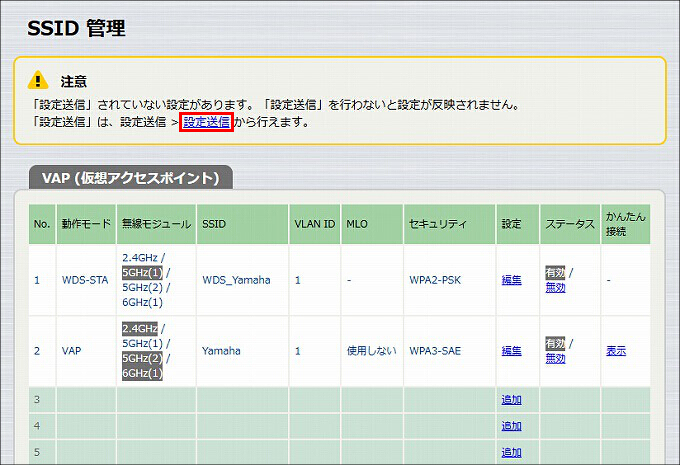Viewport: 680px width, 465px height.
Task: Click the No. column header
Action: pyautogui.click(x=42, y=224)
